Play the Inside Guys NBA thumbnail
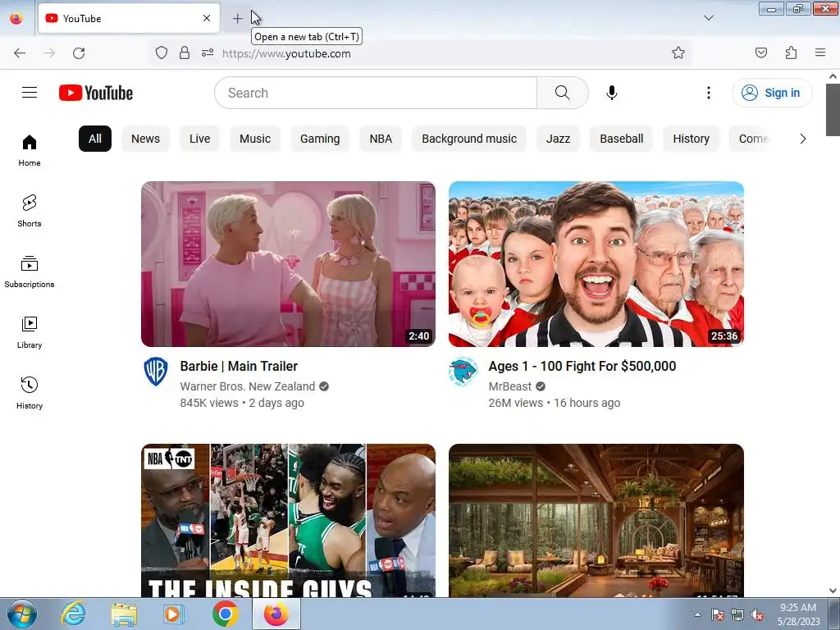 [x=288, y=520]
